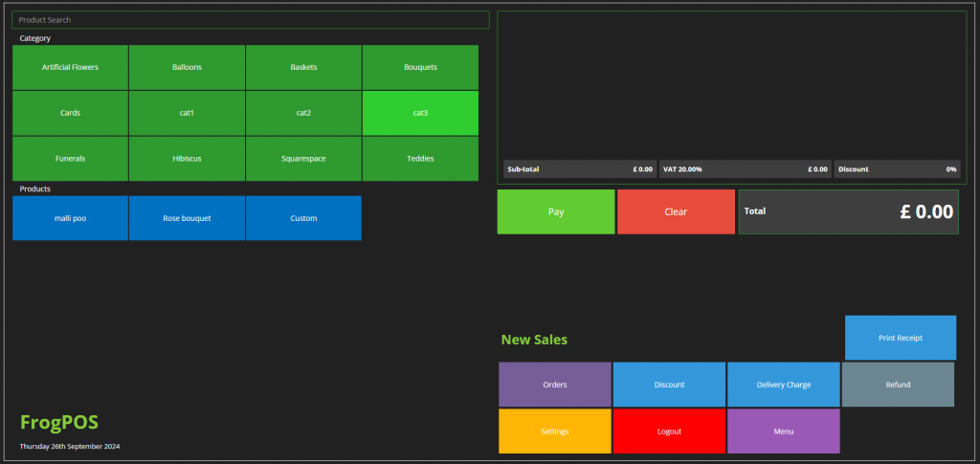
Task: Click the Product Search field
Action: coord(251,19)
